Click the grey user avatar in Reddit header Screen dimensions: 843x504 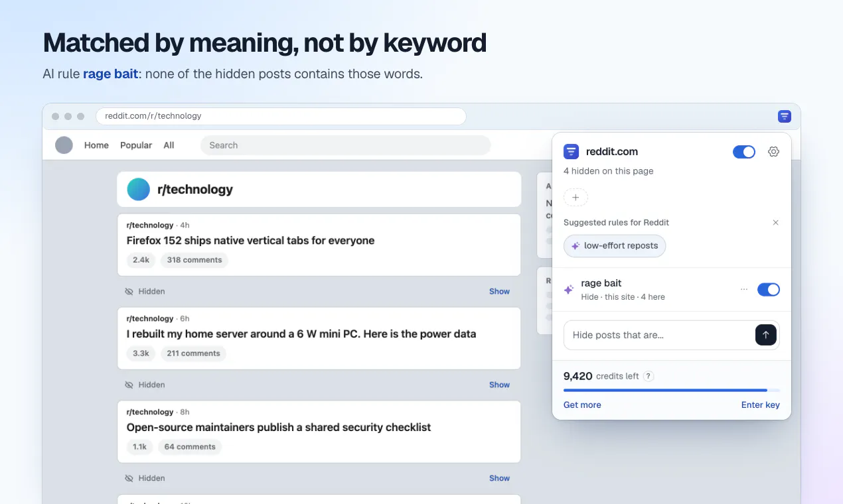(64, 145)
